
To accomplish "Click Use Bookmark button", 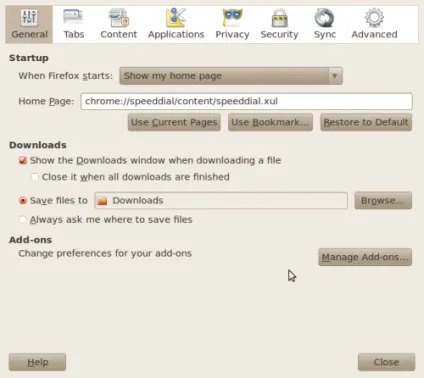I will coord(270,122).
